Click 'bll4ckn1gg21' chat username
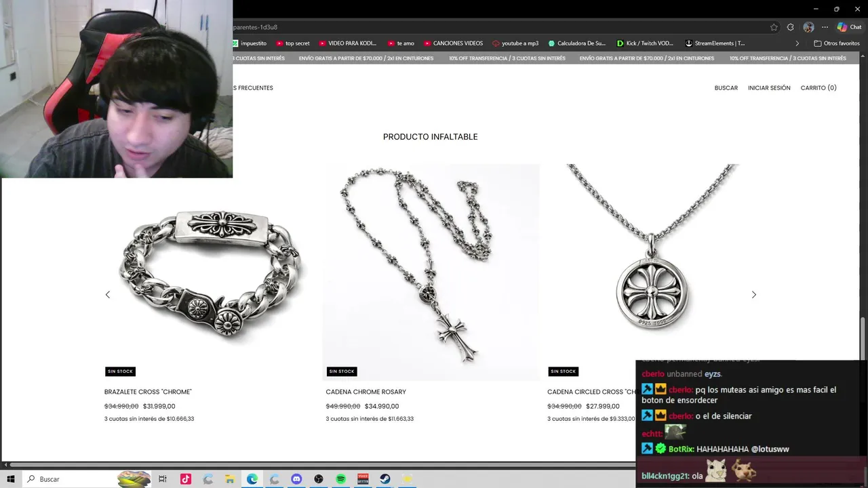 click(x=665, y=476)
